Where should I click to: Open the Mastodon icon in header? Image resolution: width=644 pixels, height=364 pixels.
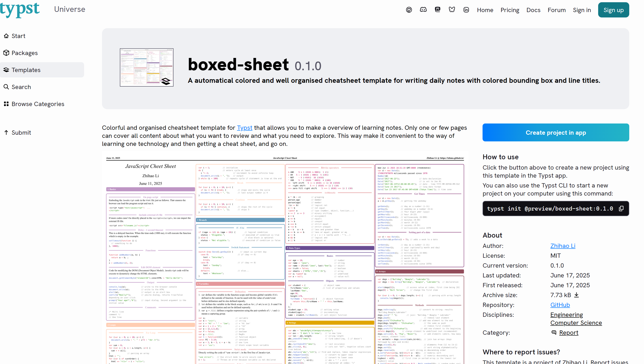click(x=437, y=10)
